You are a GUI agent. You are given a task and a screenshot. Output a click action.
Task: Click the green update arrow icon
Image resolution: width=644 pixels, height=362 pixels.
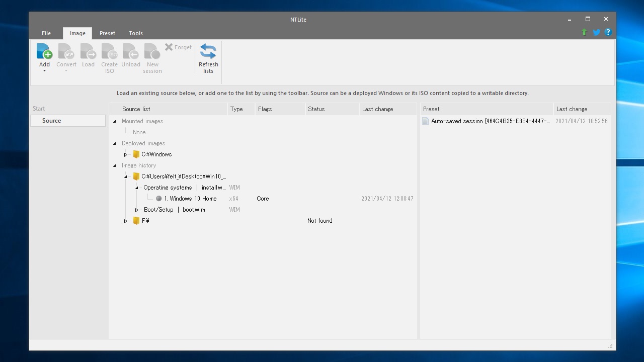tap(584, 32)
